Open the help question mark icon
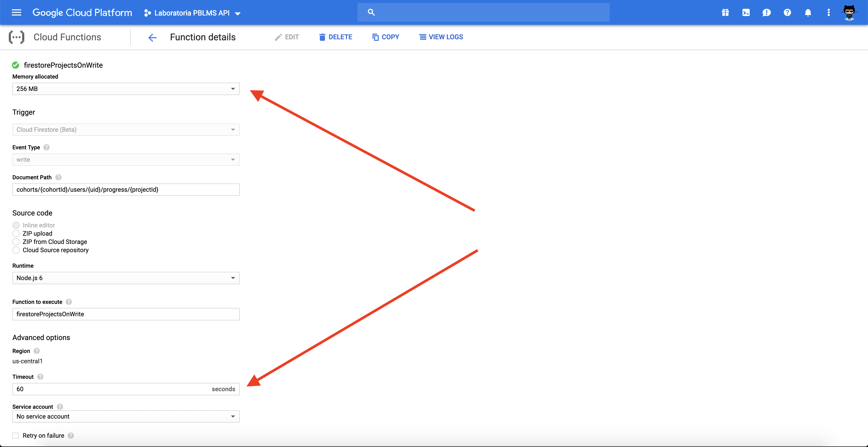 [x=787, y=13]
